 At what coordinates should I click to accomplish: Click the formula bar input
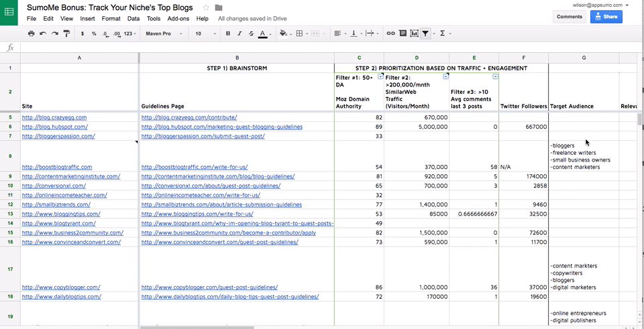coord(331,48)
